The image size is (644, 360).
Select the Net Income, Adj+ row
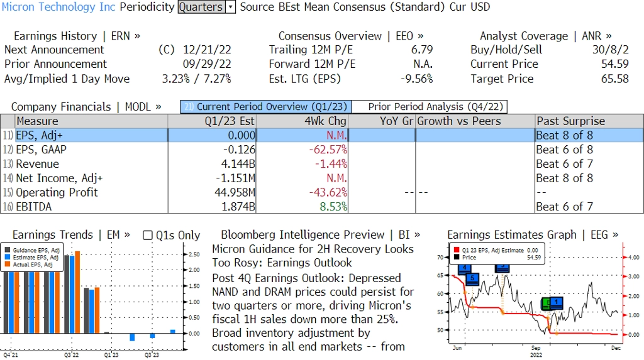point(322,178)
